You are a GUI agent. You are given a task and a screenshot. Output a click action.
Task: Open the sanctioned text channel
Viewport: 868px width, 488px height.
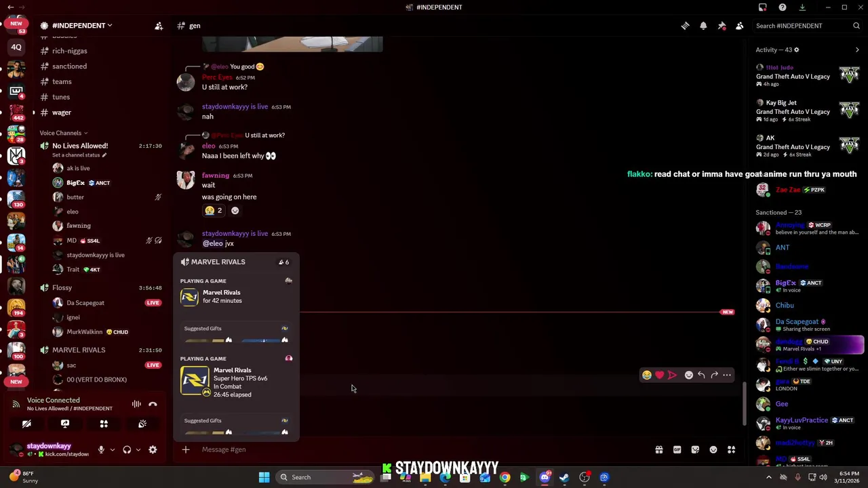point(69,66)
